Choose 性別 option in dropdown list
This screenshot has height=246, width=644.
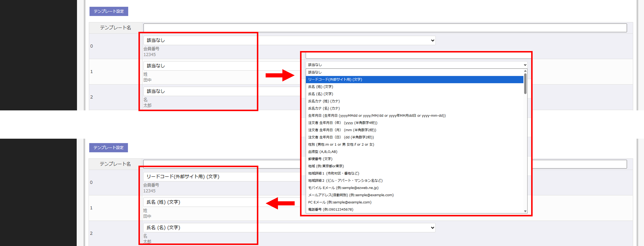pos(341,145)
